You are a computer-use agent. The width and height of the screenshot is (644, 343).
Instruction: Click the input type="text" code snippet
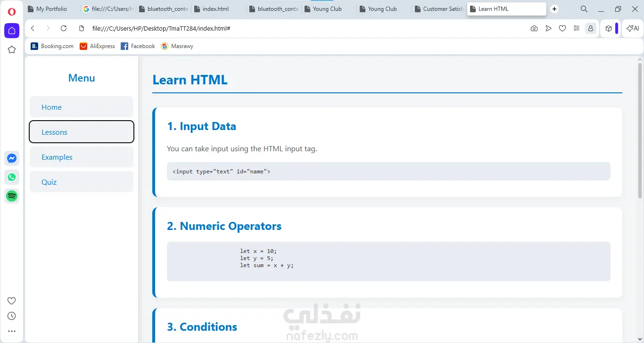222,171
